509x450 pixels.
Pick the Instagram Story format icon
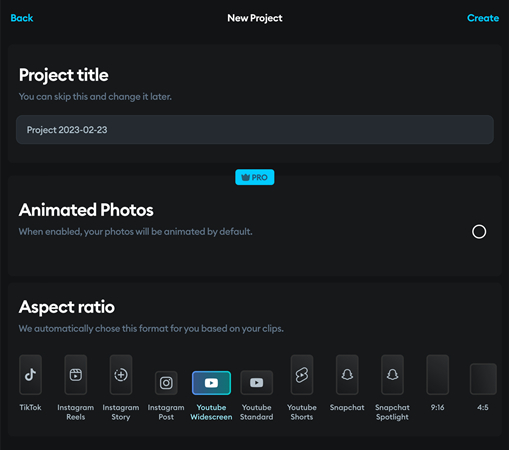coord(121,375)
